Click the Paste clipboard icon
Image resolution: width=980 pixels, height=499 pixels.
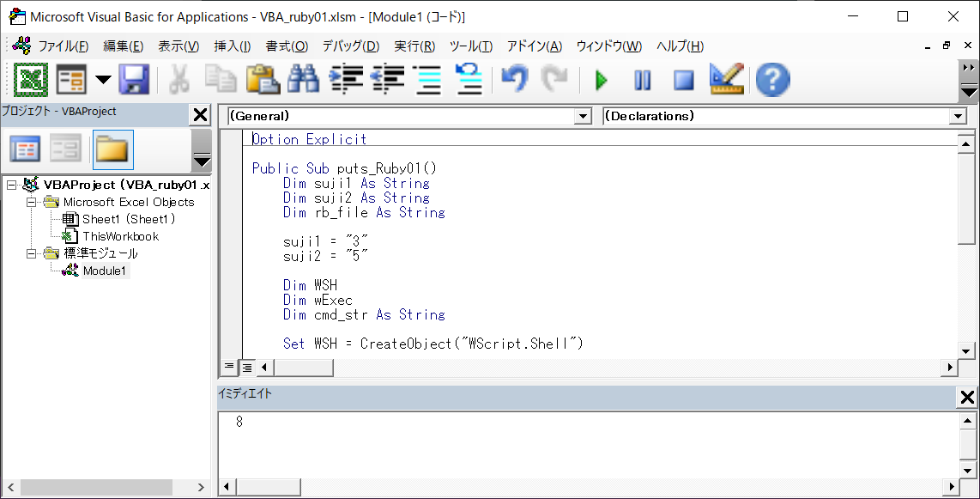[x=263, y=80]
